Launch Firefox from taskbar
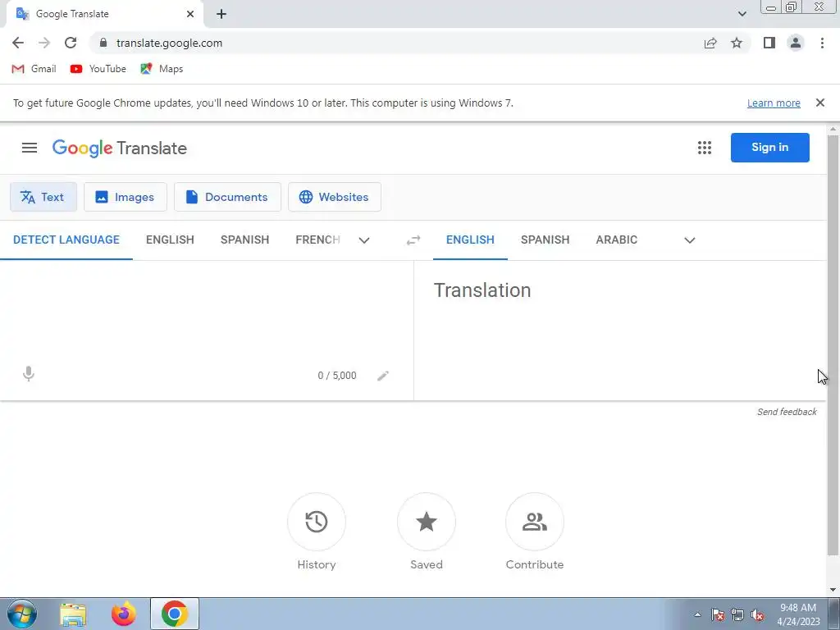This screenshot has height=630, width=840. pyautogui.click(x=123, y=614)
